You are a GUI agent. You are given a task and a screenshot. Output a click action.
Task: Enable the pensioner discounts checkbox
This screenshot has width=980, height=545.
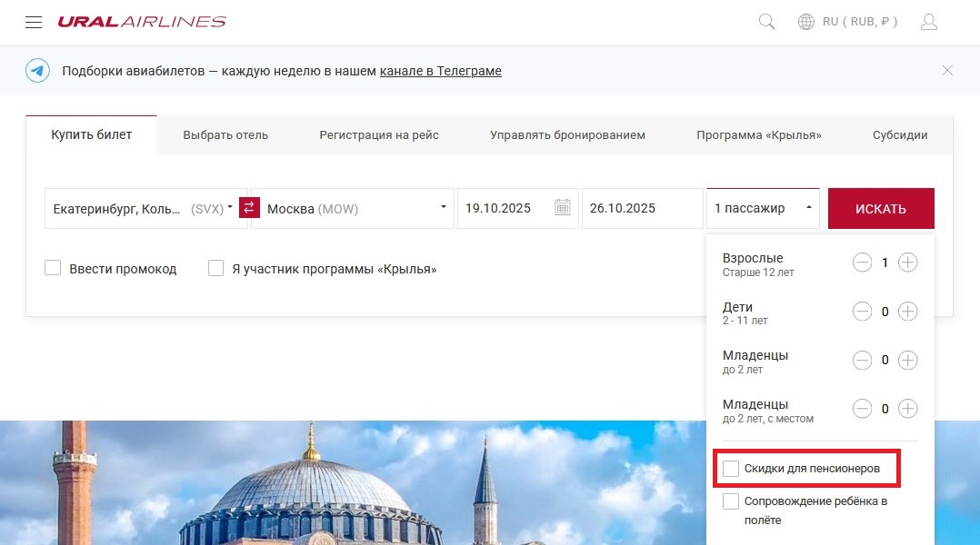pos(731,469)
